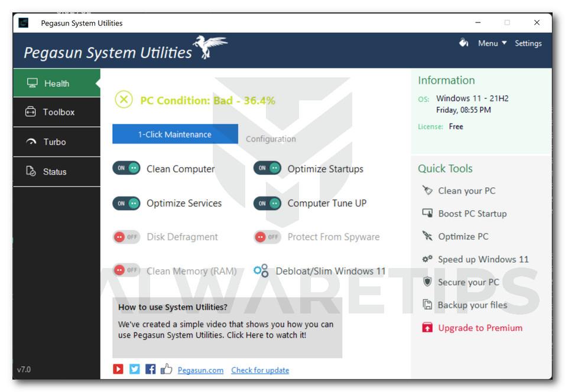Open the YouTube icon link
The width and height of the screenshot is (565, 392).
(x=118, y=369)
